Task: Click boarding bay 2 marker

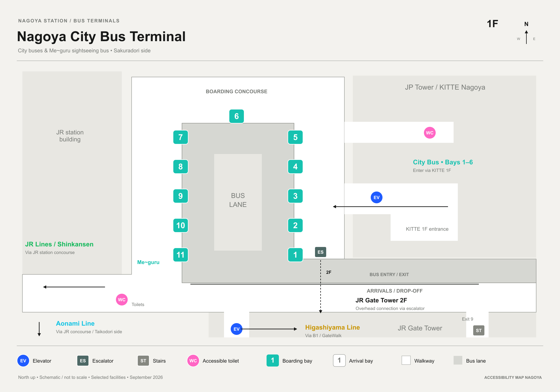Action: point(295,225)
